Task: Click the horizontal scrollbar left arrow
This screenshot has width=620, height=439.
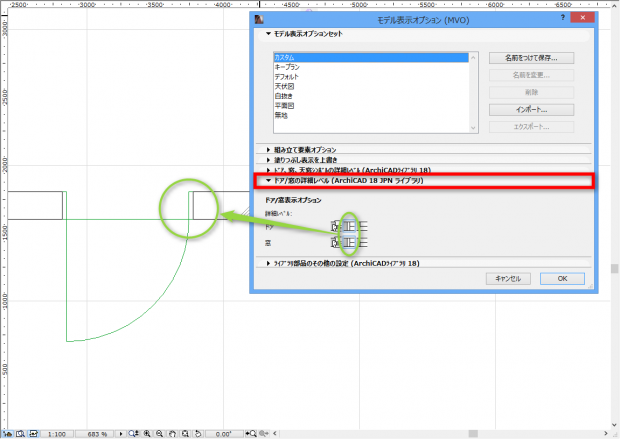Action: point(275,434)
